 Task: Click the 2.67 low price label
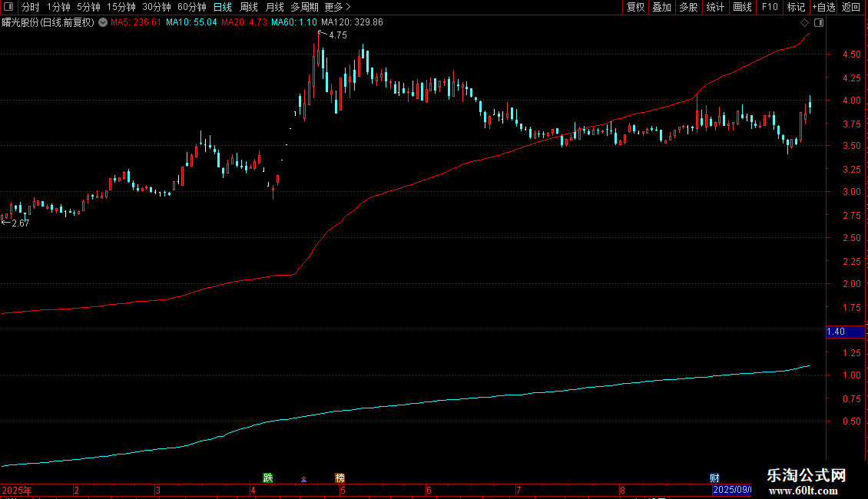pyautogui.click(x=21, y=223)
